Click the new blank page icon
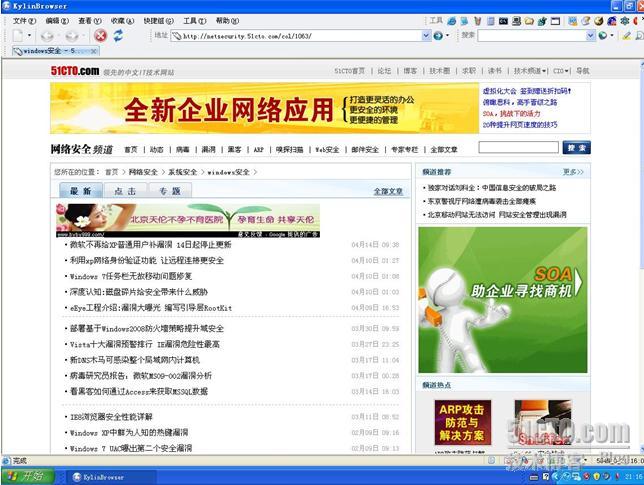Screen dimensions: 644x485 click(x=18, y=36)
